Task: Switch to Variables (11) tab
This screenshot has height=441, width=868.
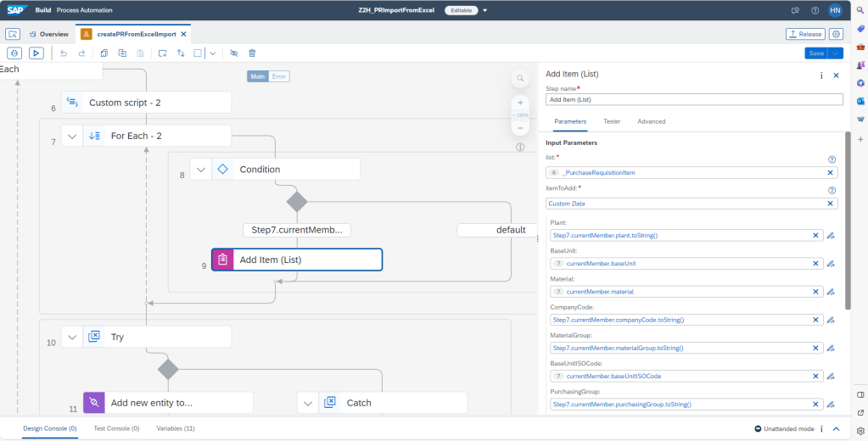Action: tap(176, 428)
